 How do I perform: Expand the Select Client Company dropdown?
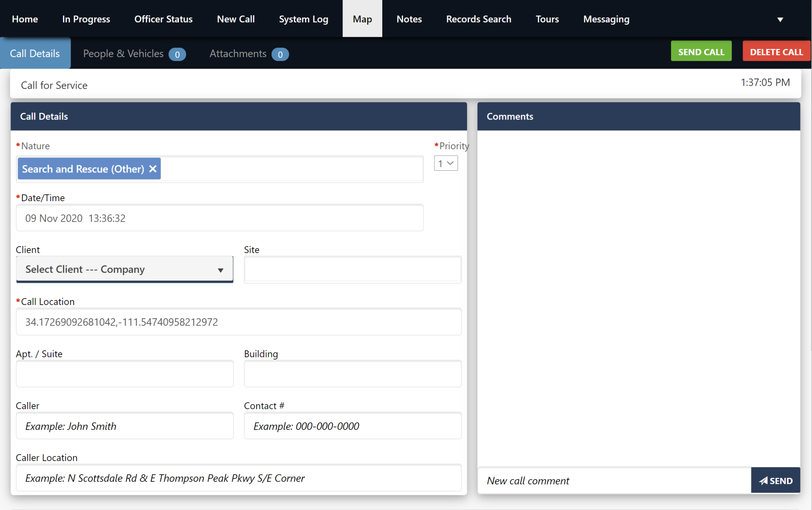coord(124,269)
